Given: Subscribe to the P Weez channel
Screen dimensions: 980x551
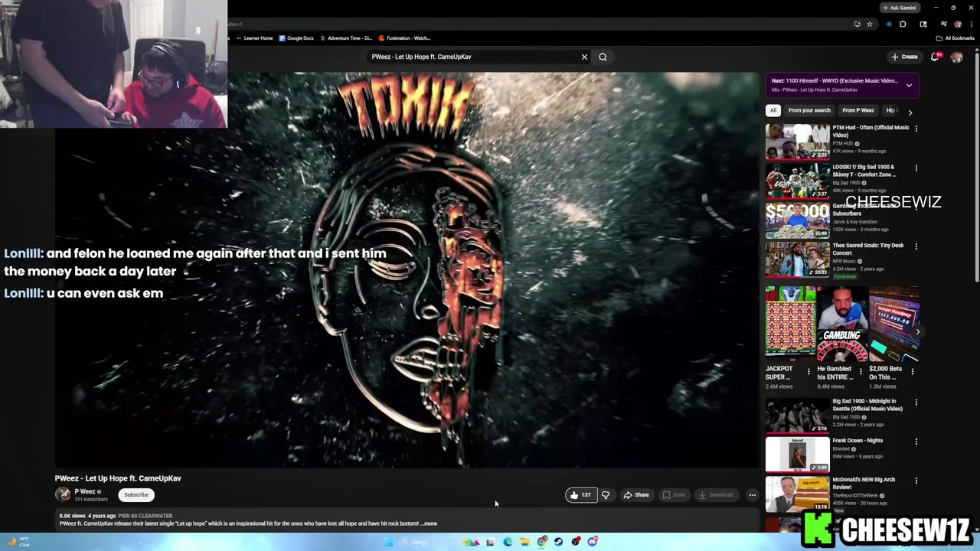Looking at the screenshot, I should (x=136, y=495).
